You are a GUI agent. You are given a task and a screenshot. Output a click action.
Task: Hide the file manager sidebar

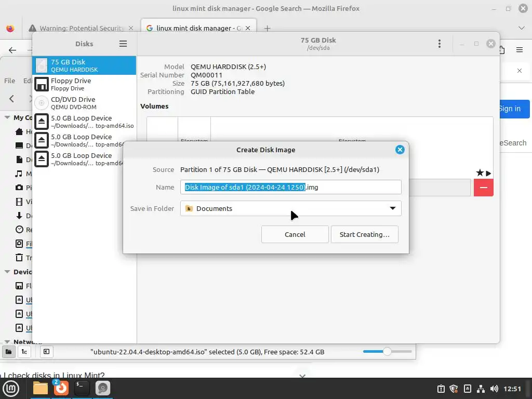[46, 352]
